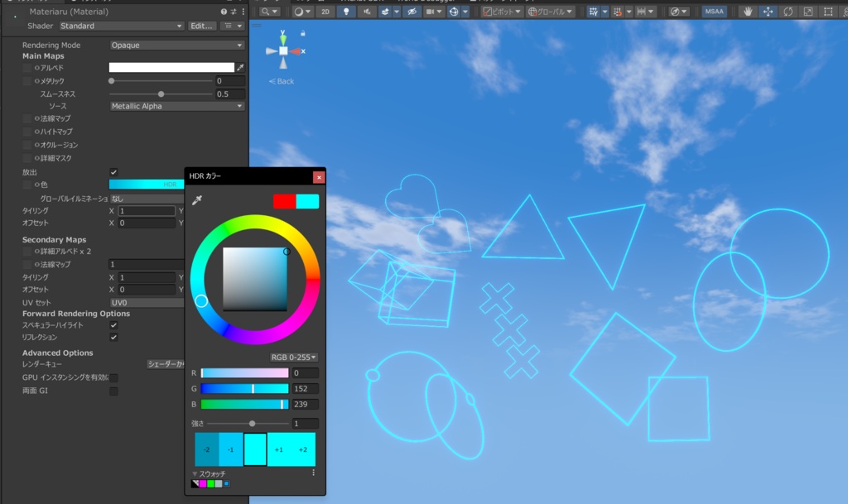Toggle scene audio mute icon
Viewport: 848px width, 504px height.
367,12
